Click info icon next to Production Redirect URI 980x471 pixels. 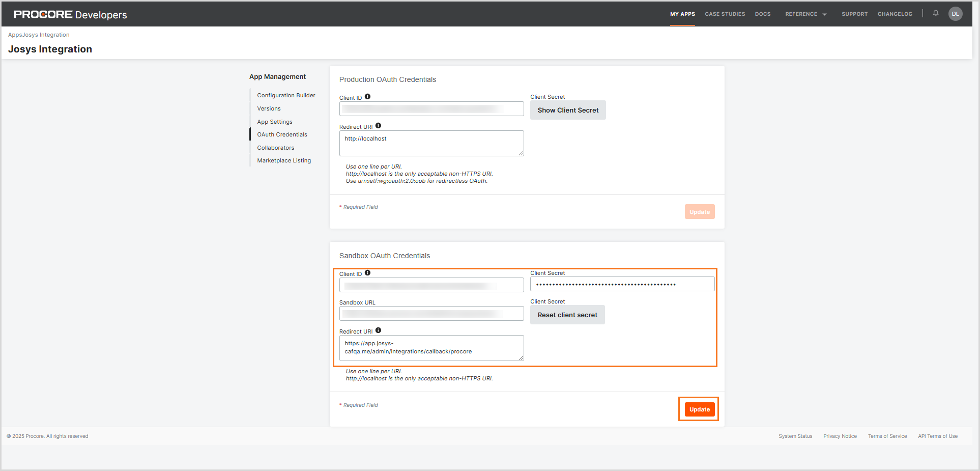(x=378, y=126)
